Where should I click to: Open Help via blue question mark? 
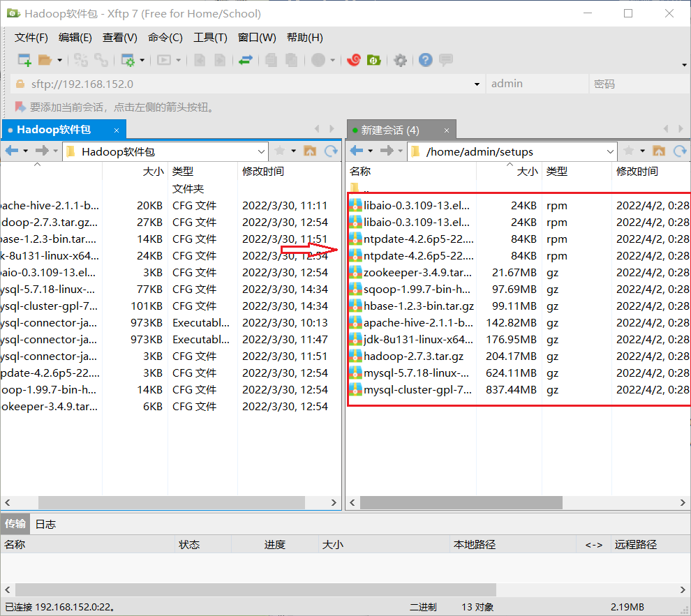point(425,60)
